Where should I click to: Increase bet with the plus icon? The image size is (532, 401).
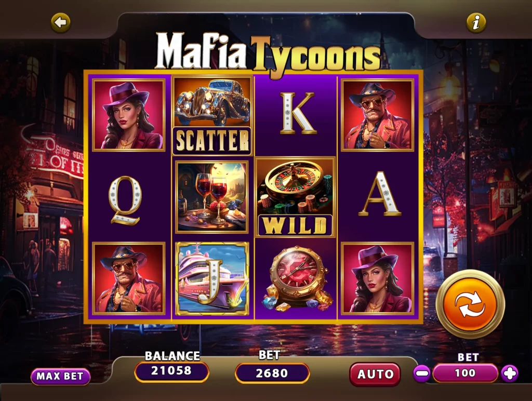point(510,373)
